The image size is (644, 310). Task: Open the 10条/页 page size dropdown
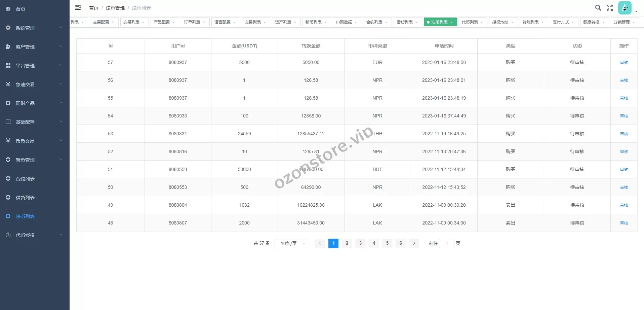pyautogui.click(x=291, y=243)
